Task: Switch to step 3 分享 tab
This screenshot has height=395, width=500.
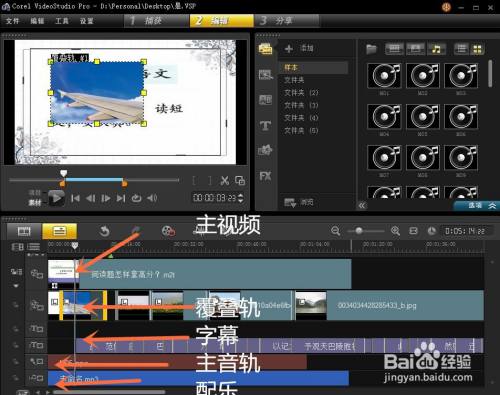Action: pyautogui.click(x=287, y=21)
